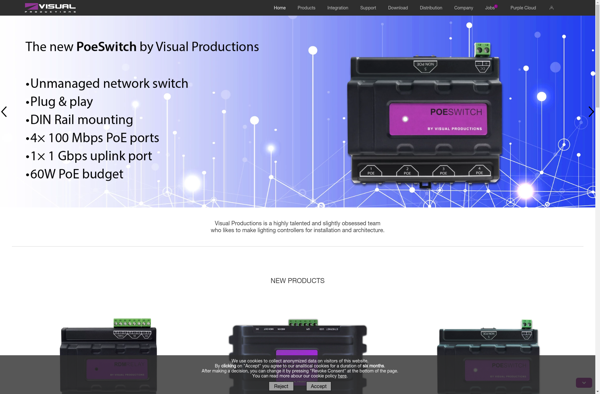Click the Visual Productions logo
The height and width of the screenshot is (394, 600).
click(x=50, y=8)
